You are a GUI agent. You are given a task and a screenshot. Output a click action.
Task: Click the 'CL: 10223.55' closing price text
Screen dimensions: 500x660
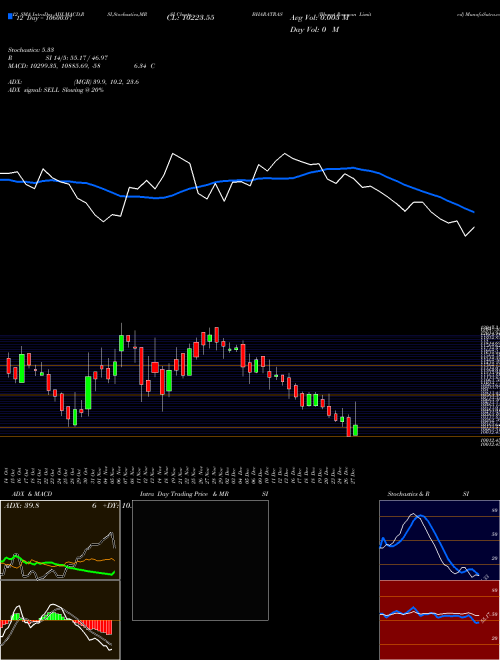coord(191,18)
